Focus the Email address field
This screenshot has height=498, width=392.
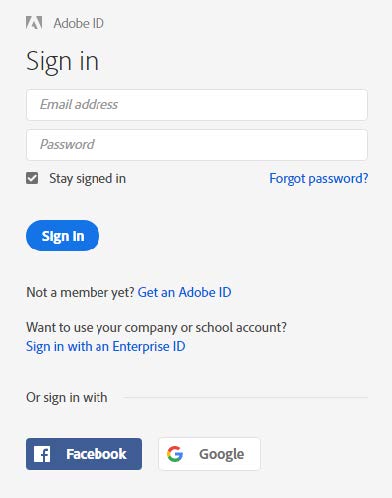197,105
